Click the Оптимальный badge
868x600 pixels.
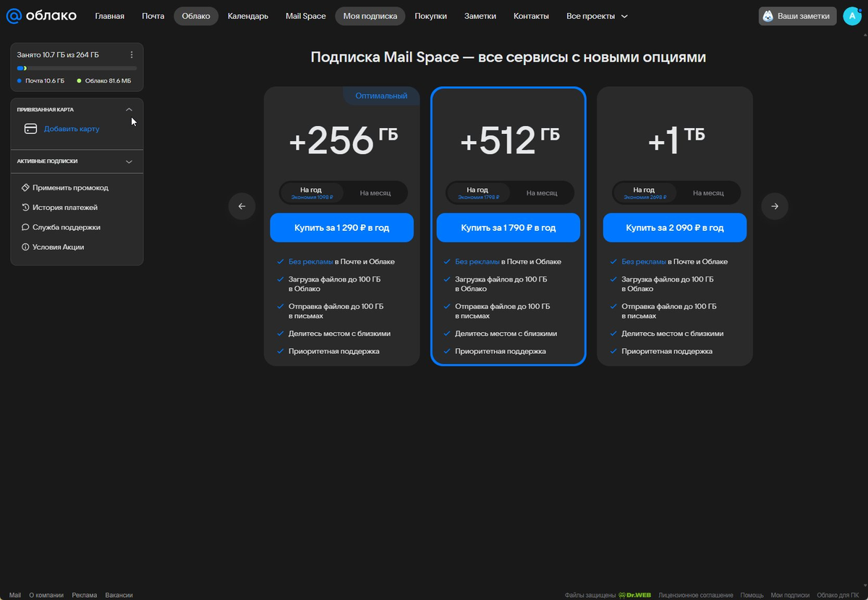[381, 96]
